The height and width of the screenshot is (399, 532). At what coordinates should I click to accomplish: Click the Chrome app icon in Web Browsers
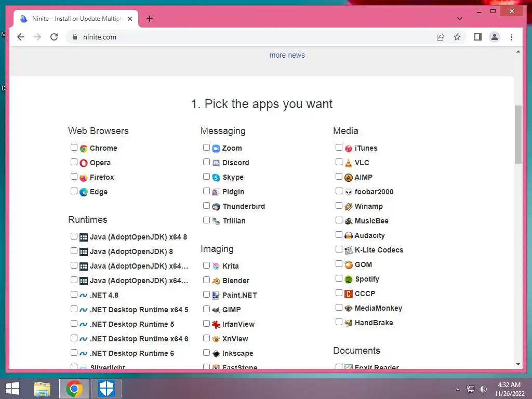(x=84, y=148)
